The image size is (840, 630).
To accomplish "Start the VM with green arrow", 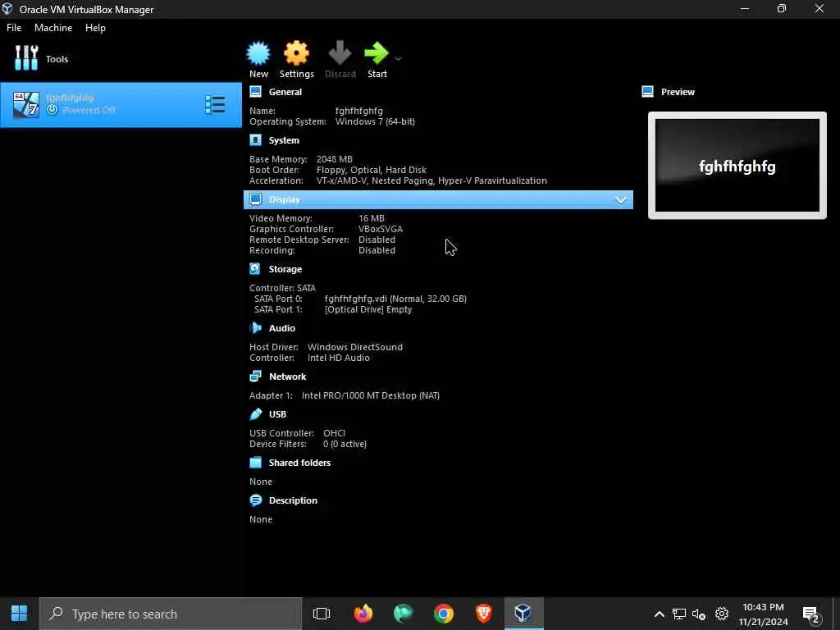I will click(377, 53).
